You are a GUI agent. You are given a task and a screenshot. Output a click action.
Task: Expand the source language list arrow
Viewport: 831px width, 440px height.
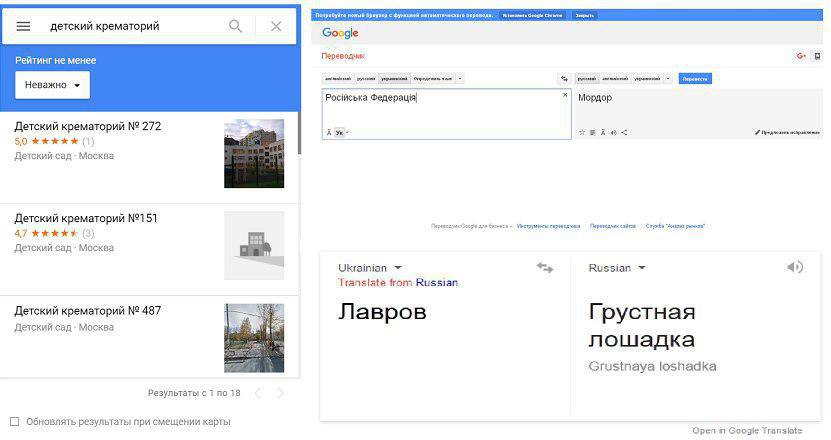(x=460, y=79)
